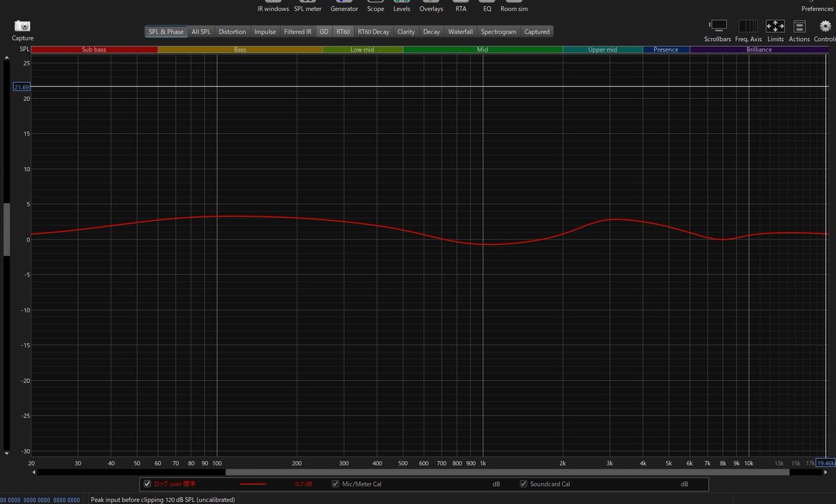
Task: Click the vertical SPL slider handle
Action: [8, 230]
